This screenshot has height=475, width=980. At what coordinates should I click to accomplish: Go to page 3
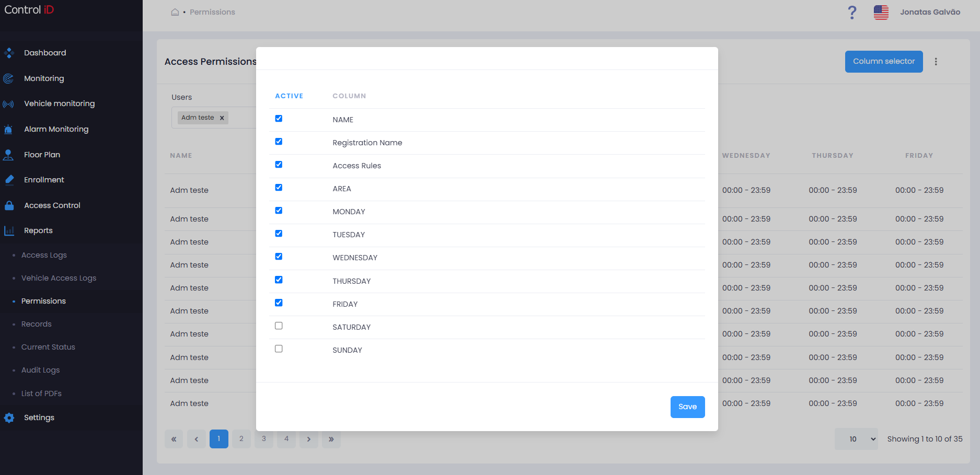click(264, 439)
